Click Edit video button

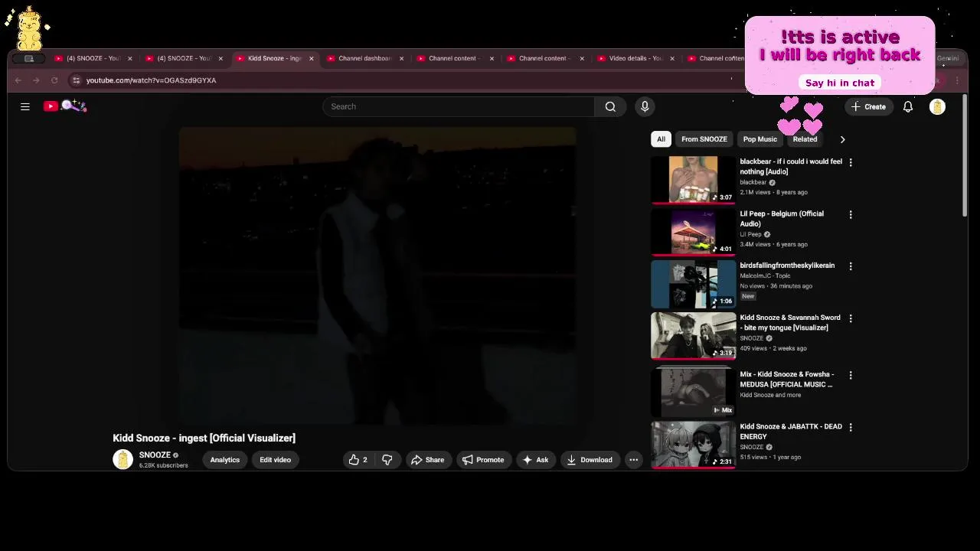click(x=275, y=460)
